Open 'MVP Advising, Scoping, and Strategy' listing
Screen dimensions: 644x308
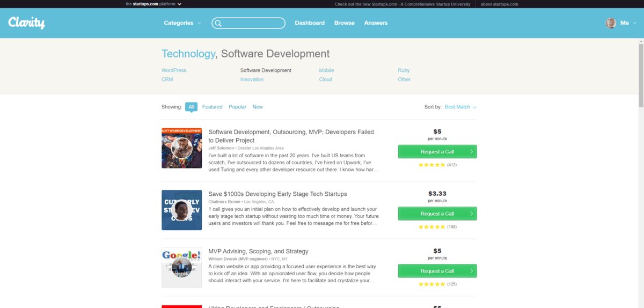258,251
